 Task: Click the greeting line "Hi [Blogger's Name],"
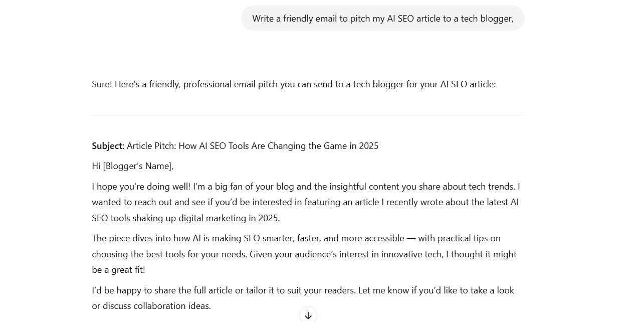pyautogui.click(x=132, y=166)
